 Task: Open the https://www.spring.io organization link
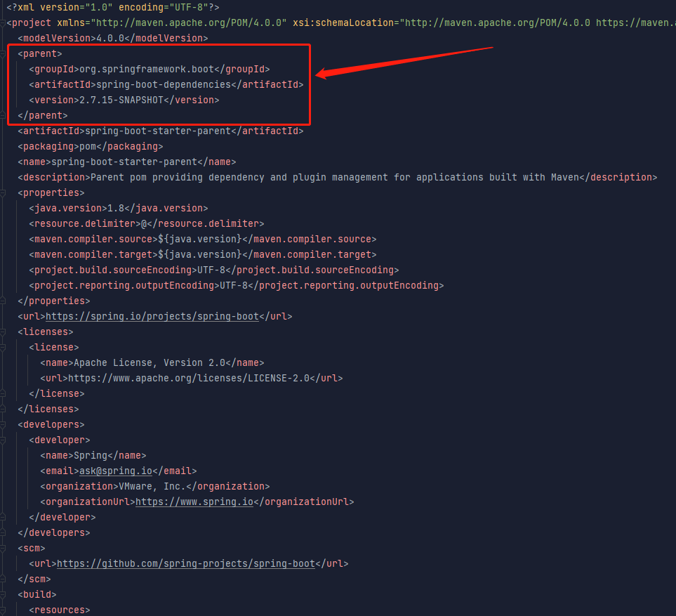coord(194,502)
